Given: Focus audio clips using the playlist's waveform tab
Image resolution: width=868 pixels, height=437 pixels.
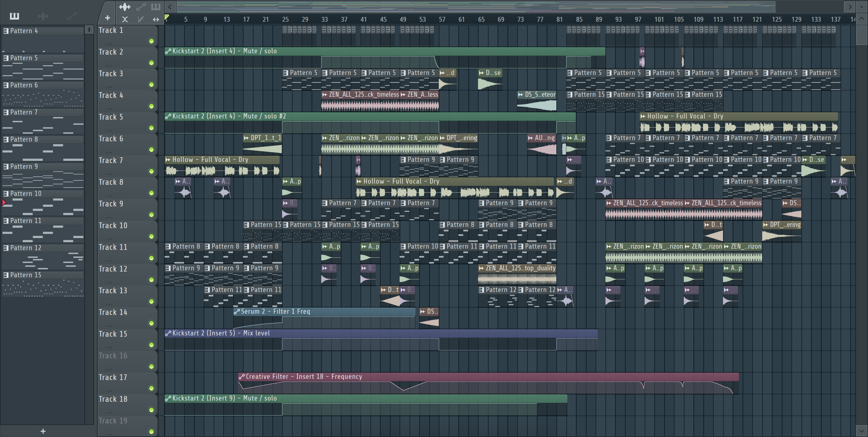Looking at the screenshot, I should [125, 7].
